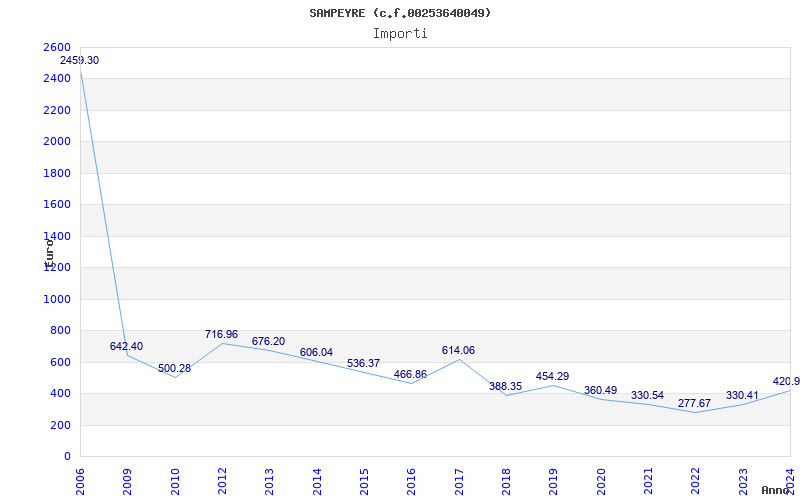Image resolution: width=800 pixels, height=500 pixels.
Task: Click the y-axis value 800
Action: 60,331
